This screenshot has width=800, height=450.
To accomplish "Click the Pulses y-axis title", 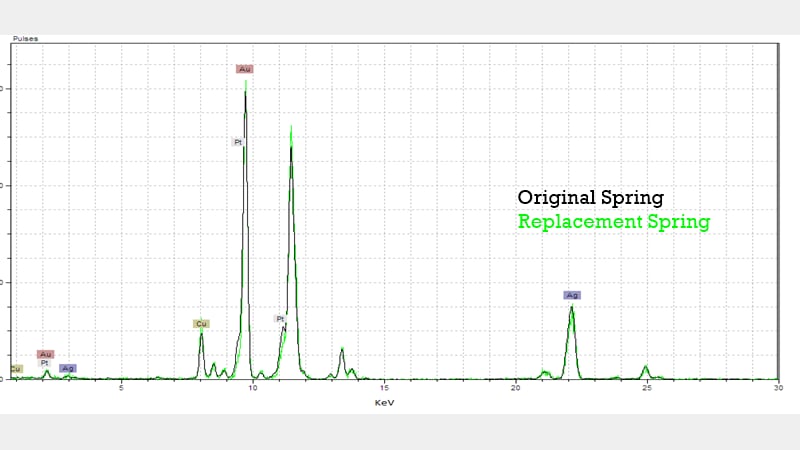I will pos(25,37).
